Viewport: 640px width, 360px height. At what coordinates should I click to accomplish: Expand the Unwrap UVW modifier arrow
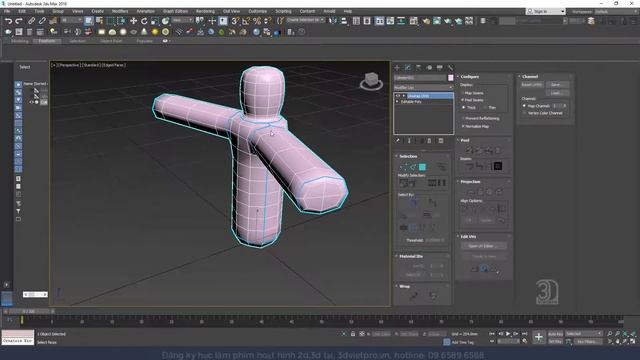(x=404, y=96)
